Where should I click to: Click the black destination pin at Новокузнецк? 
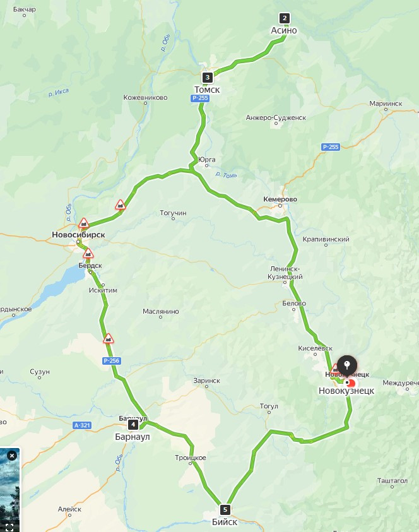[346, 366]
